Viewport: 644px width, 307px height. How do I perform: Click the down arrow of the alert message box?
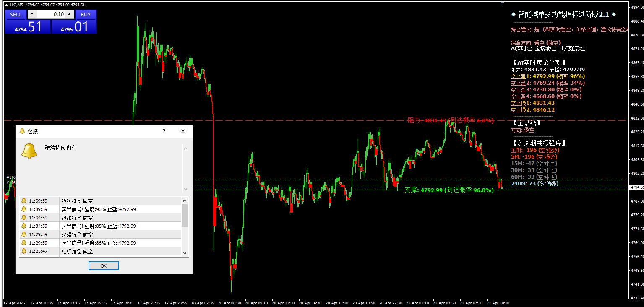(x=185, y=189)
